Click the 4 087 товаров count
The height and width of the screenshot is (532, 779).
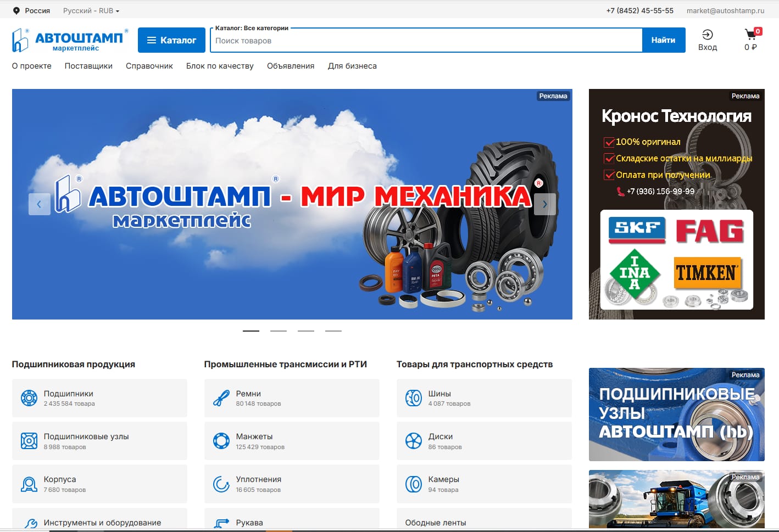click(449, 404)
